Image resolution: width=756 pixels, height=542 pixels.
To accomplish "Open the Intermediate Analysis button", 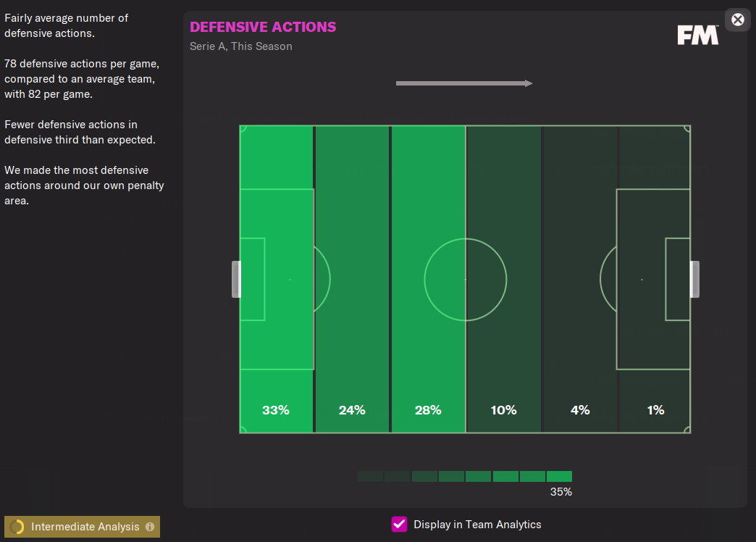I will [82, 527].
